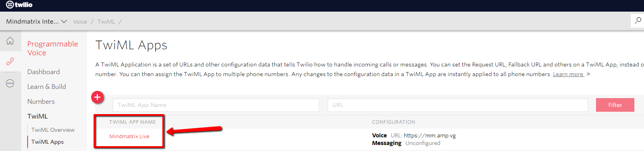Open Learn & Build section
644x151 pixels.
pyautogui.click(x=46, y=87)
